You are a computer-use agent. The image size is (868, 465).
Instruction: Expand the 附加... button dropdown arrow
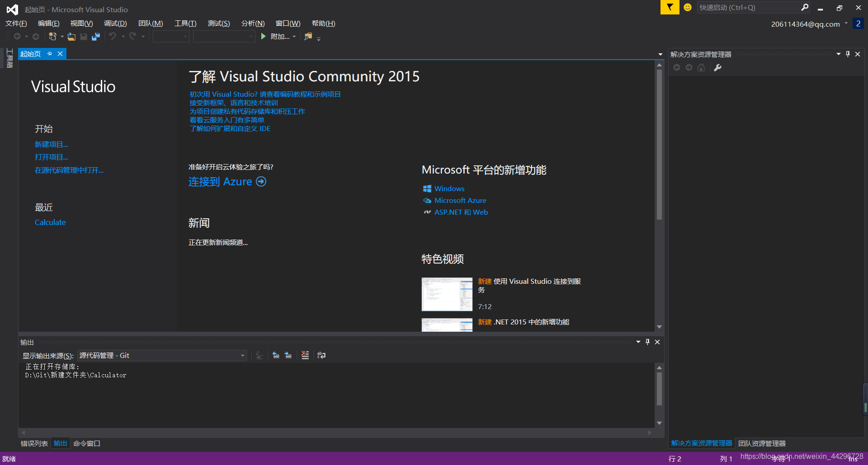tap(294, 36)
